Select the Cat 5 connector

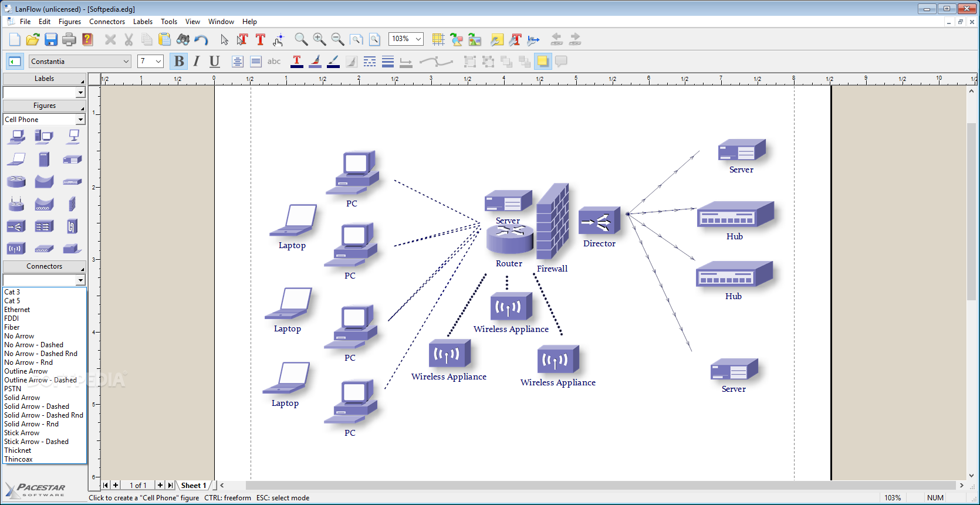click(x=12, y=301)
